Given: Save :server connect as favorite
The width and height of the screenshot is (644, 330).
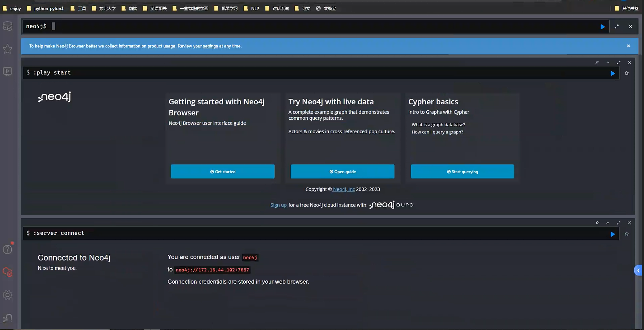Looking at the screenshot, I should click(627, 234).
